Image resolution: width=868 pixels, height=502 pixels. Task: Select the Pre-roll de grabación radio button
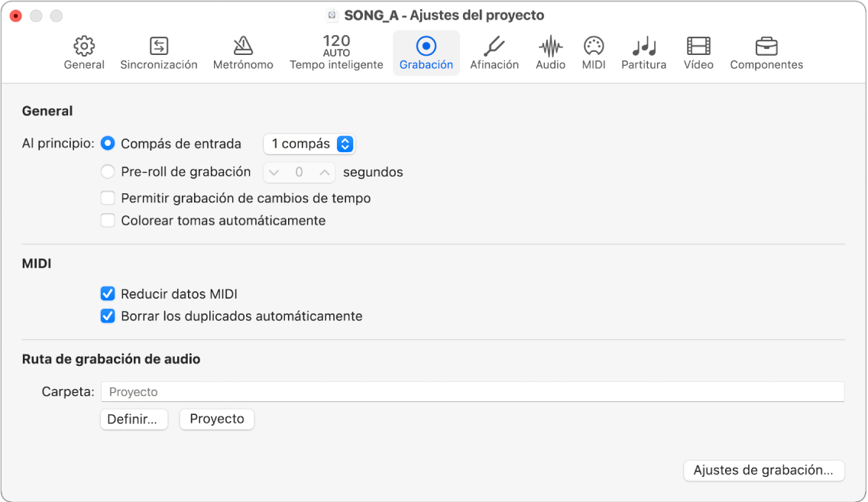[x=108, y=172]
